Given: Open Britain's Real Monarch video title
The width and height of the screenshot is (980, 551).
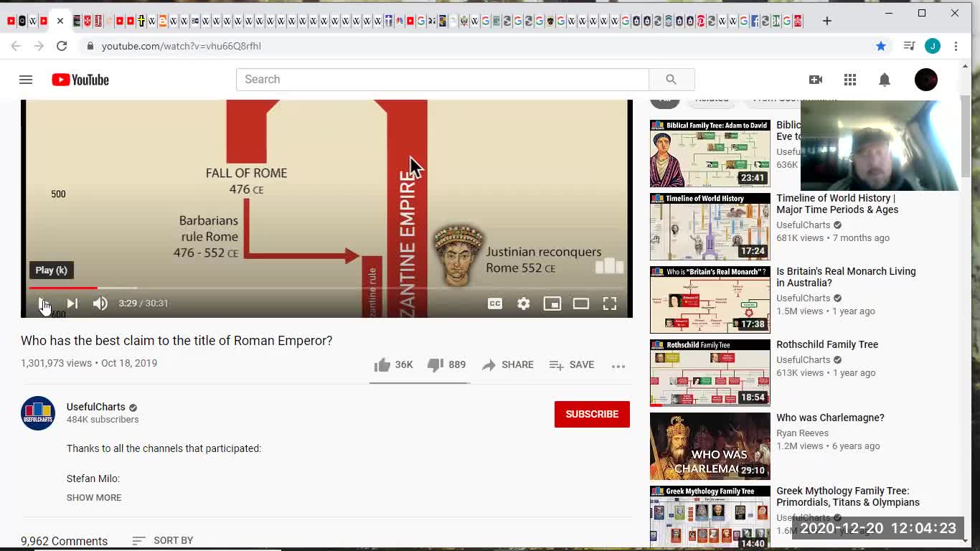Looking at the screenshot, I should [x=846, y=277].
